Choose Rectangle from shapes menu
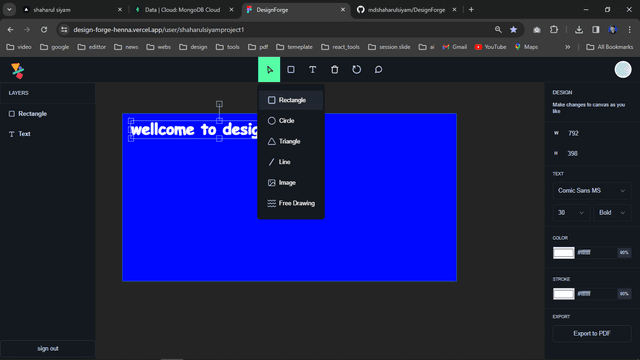The height and width of the screenshot is (360, 640). coord(291,100)
